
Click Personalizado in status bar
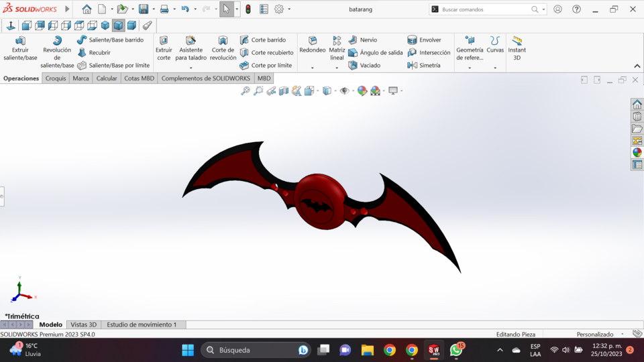tap(595, 334)
